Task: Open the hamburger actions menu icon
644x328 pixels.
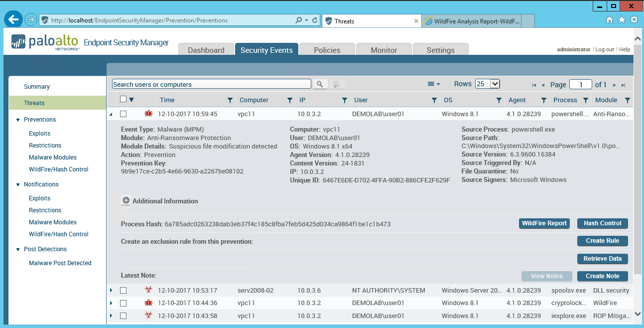Action: pyautogui.click(x=433, y=84)
